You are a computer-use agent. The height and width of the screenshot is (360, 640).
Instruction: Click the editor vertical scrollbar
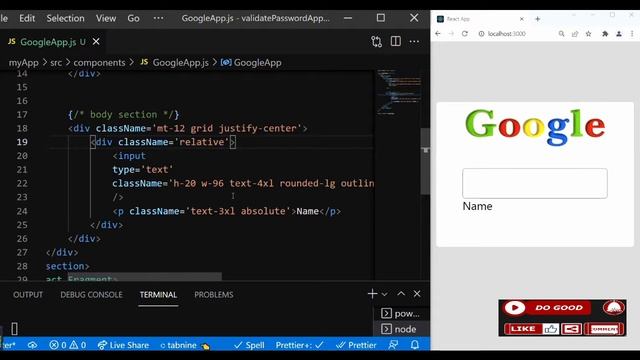tap(425, 161)
